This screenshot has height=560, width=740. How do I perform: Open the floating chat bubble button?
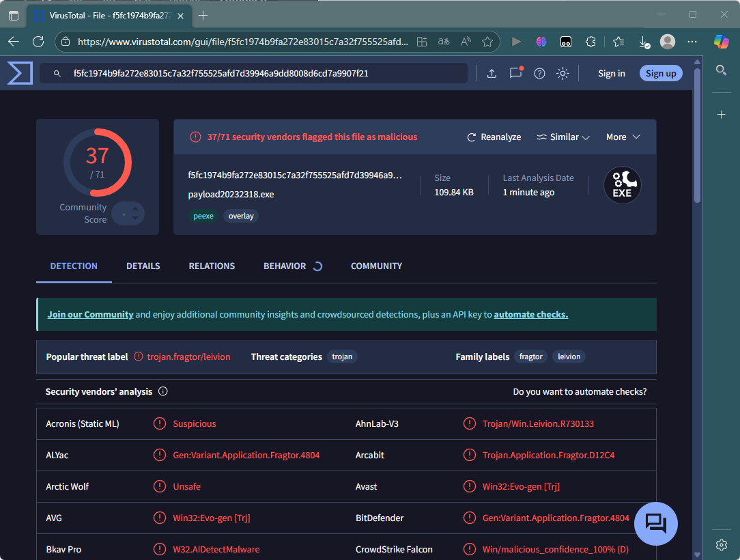point(655,524)
